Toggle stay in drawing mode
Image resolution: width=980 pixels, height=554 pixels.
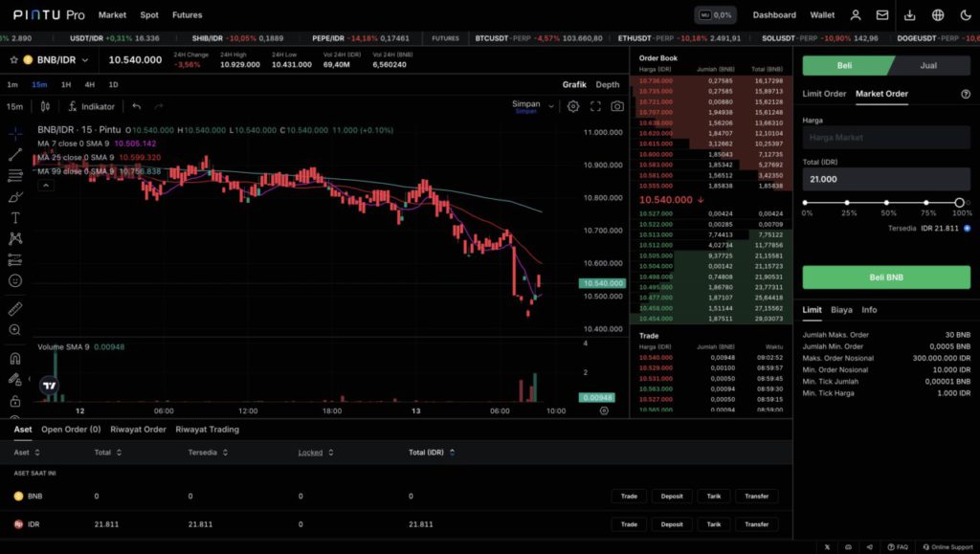[x=15, y=379]
